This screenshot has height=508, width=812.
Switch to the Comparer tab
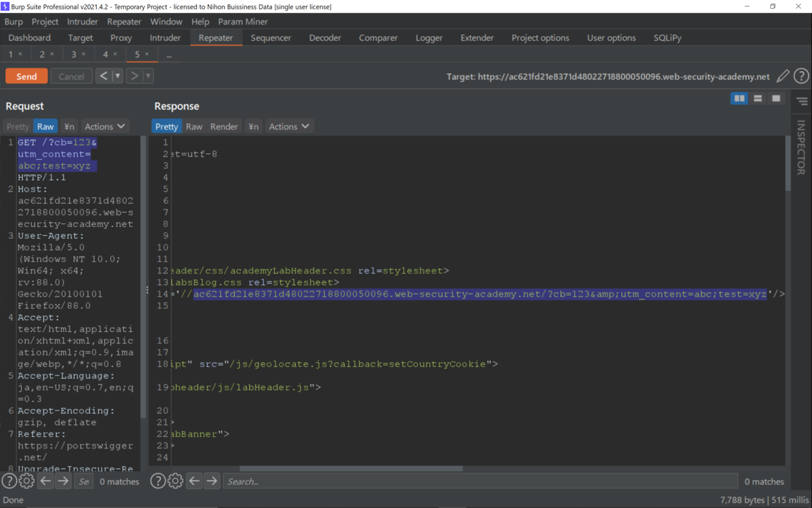point(378,38)
